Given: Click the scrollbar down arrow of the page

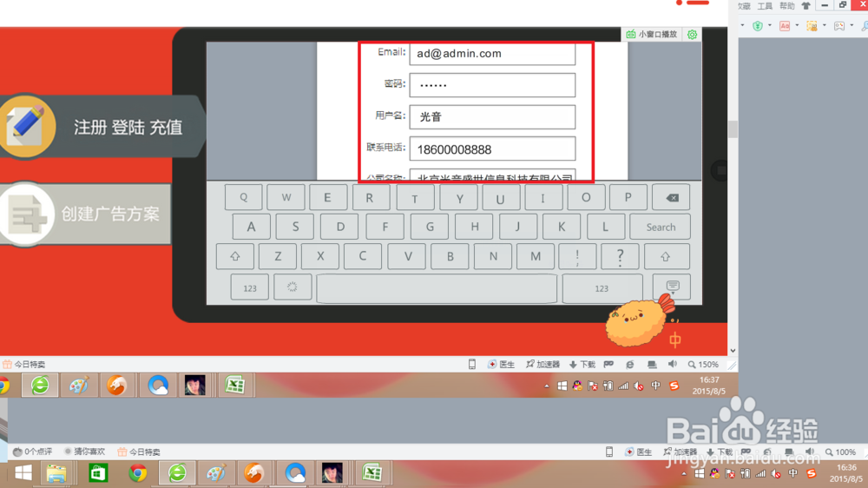Looking at the screenshot, I should (x=733, y=351).
